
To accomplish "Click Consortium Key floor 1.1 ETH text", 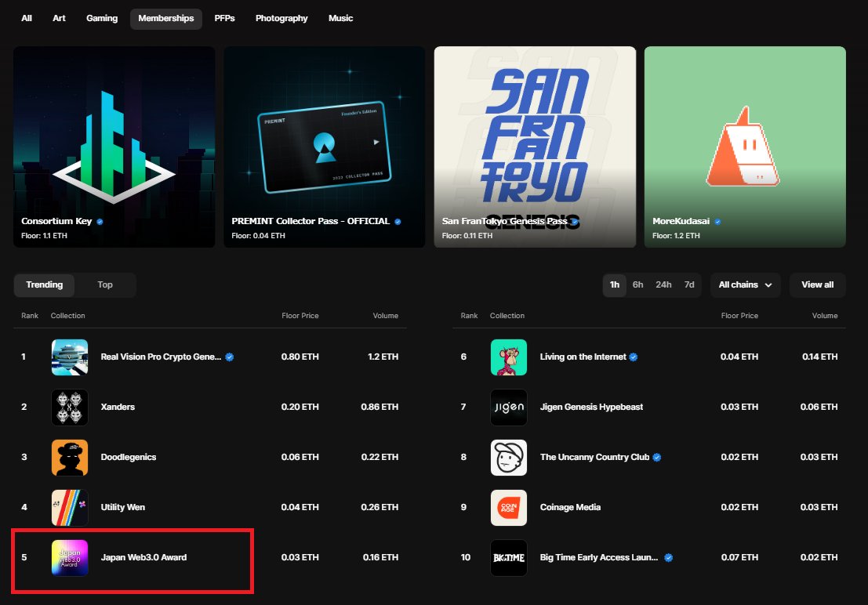I will click(x=44, y=236).
